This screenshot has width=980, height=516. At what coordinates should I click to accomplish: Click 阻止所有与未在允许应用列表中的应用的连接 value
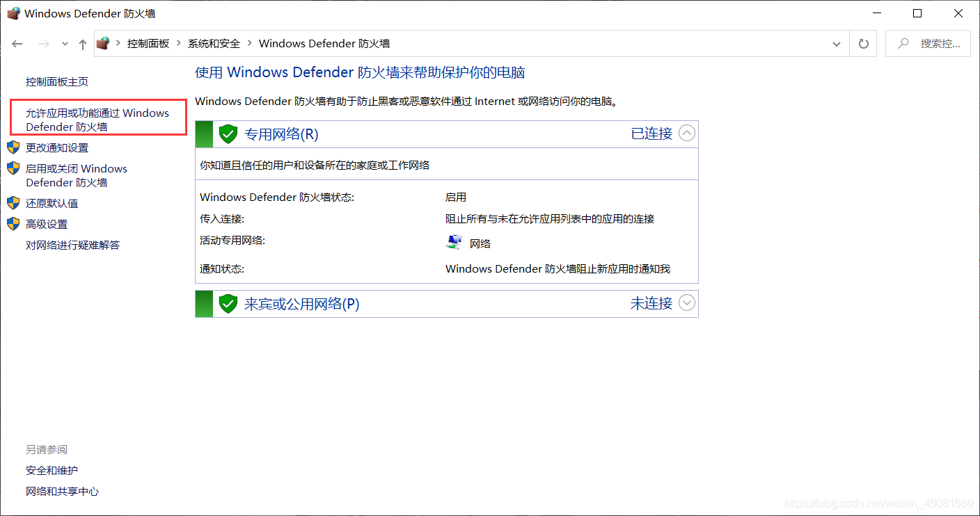pyautogui.click(x=550, y=219)
